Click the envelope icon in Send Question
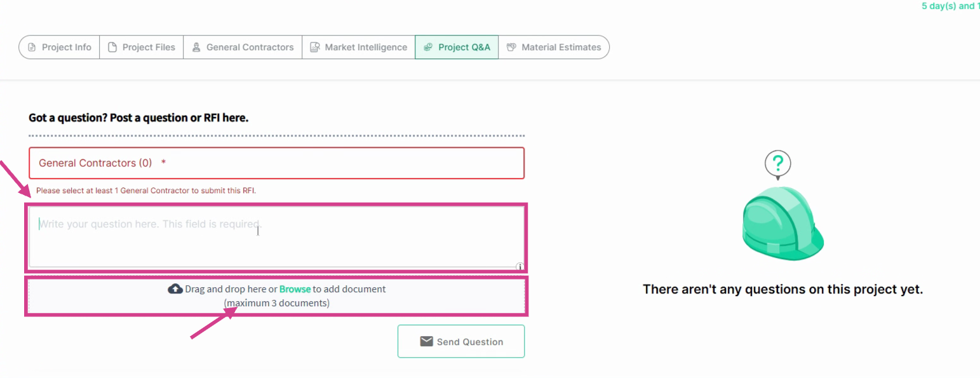 [x=427, y=342]
